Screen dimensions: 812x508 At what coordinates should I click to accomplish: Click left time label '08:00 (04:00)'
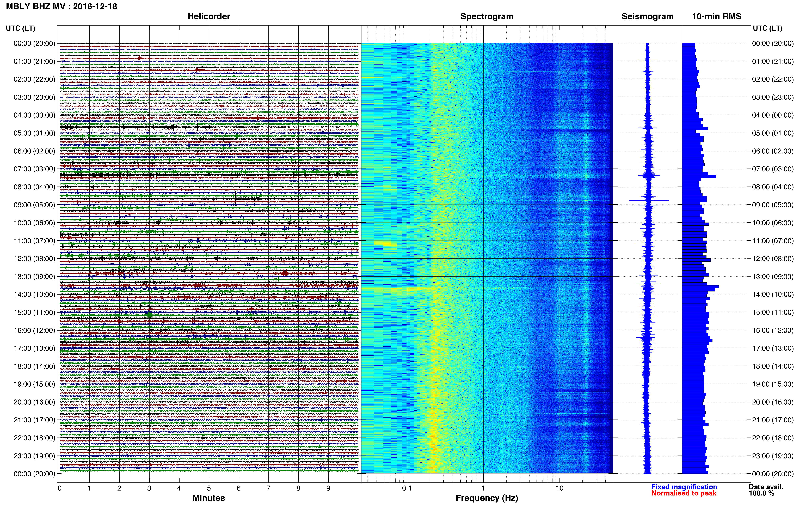34,187
